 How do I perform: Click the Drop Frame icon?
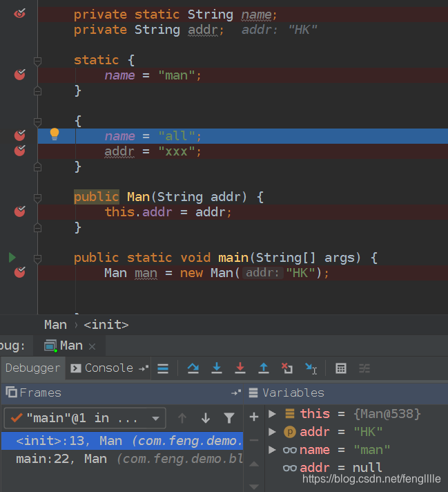[287, 368]
